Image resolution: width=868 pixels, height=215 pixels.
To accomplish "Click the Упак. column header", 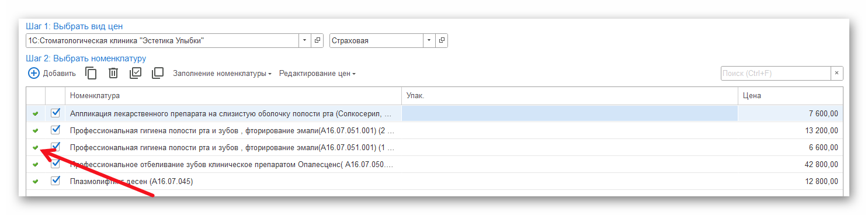I will [x=570, y=95].
